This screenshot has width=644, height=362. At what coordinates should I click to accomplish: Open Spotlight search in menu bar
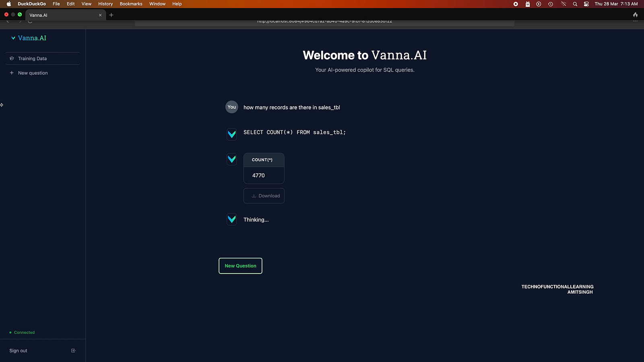(x=575, y=4)
